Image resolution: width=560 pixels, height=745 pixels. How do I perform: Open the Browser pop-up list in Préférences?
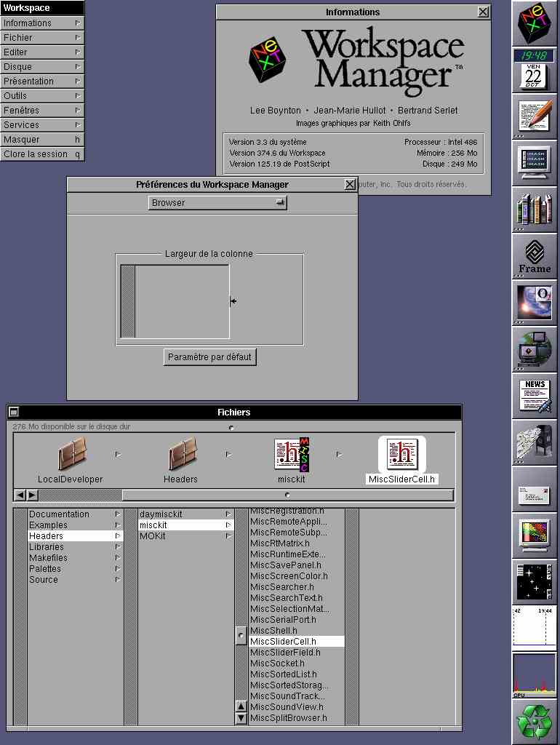217,203
